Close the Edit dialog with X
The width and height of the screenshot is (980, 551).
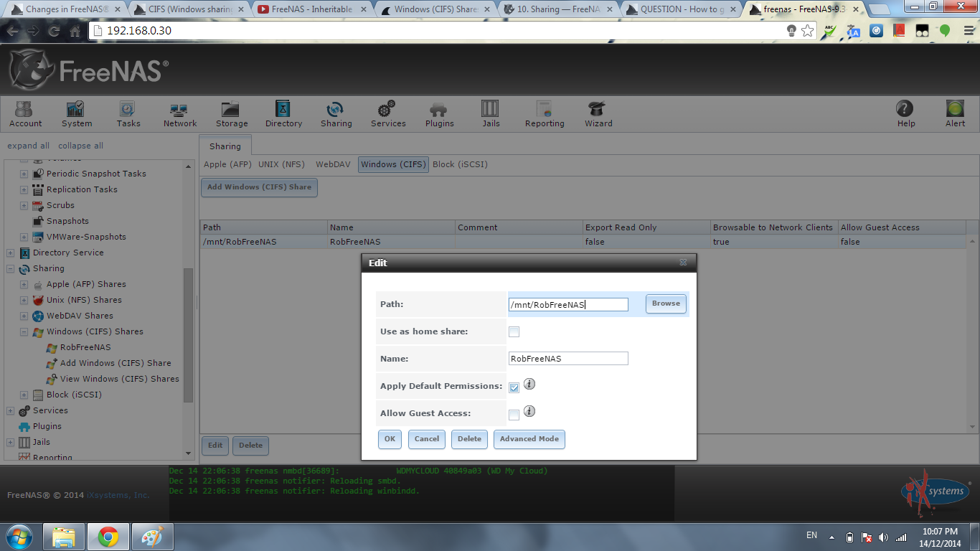[683, 263]
